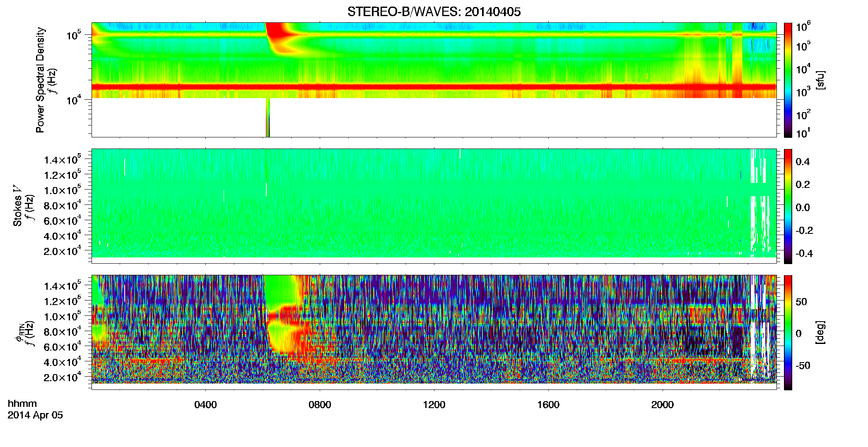Viewport: 868px width, 447px height.
Task: Click the 0.4 Stokes color bar tick
Action: [803, 162]
